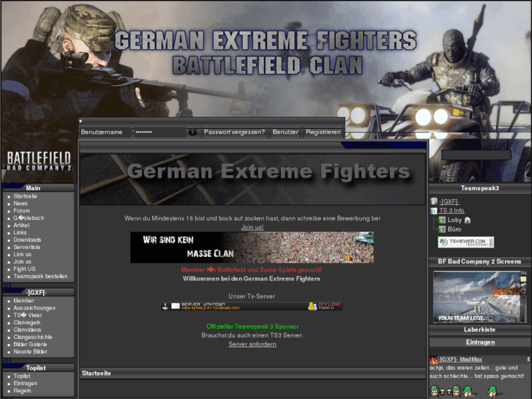This screenshot has height=399, width=532.
Task: Focus the password input field
Action: (160, 132)
